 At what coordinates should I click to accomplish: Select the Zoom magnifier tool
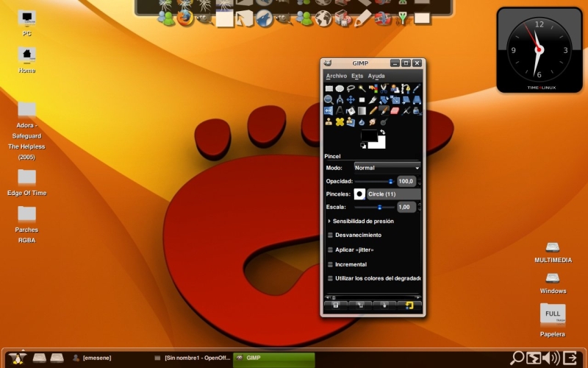(x=329, y=100)
